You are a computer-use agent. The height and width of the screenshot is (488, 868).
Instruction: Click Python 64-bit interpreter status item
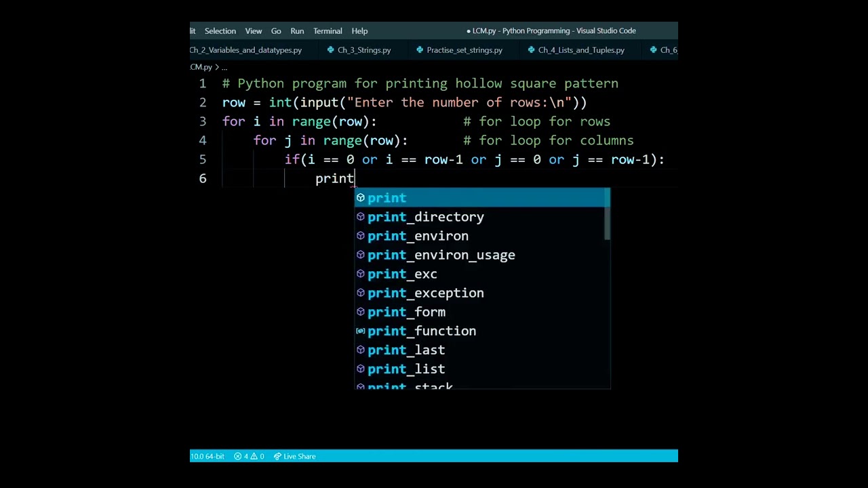[208, 456]
